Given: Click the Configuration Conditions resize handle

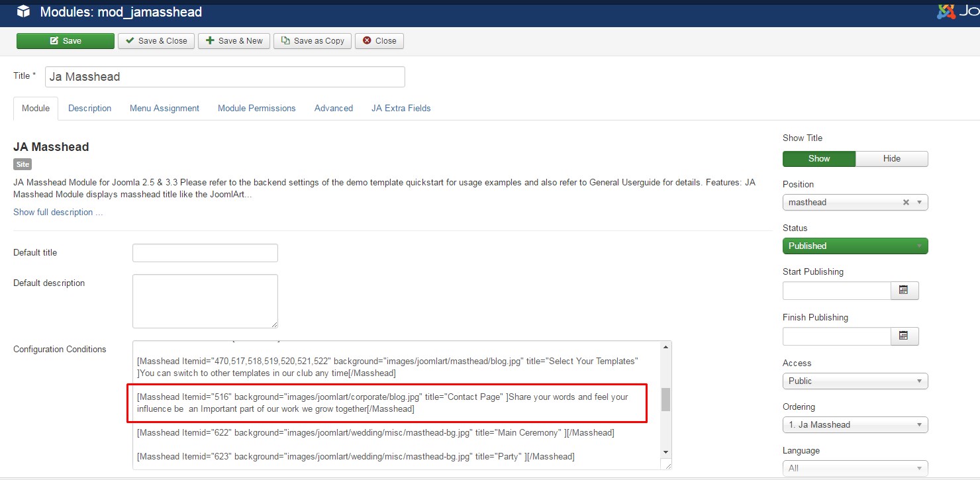Looking at the screenshot, I should click(x=668, y=466).
